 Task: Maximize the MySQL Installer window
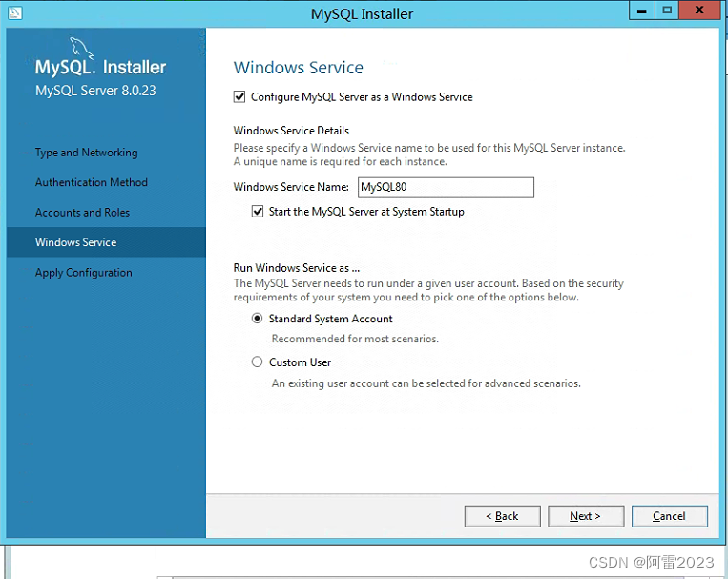click(667, 10)
